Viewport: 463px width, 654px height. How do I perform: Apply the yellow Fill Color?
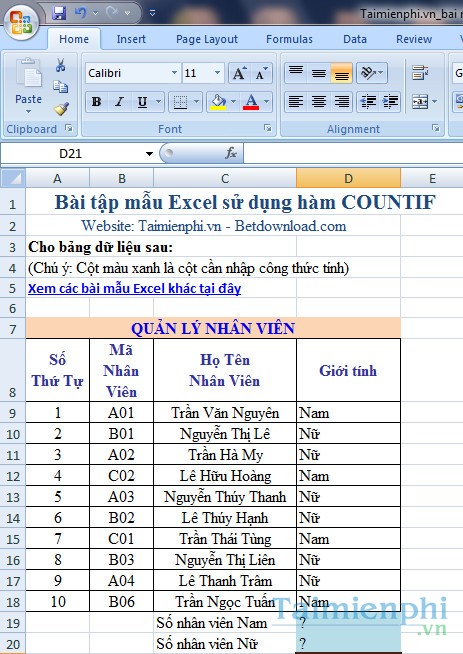click(x=219, y=101)
